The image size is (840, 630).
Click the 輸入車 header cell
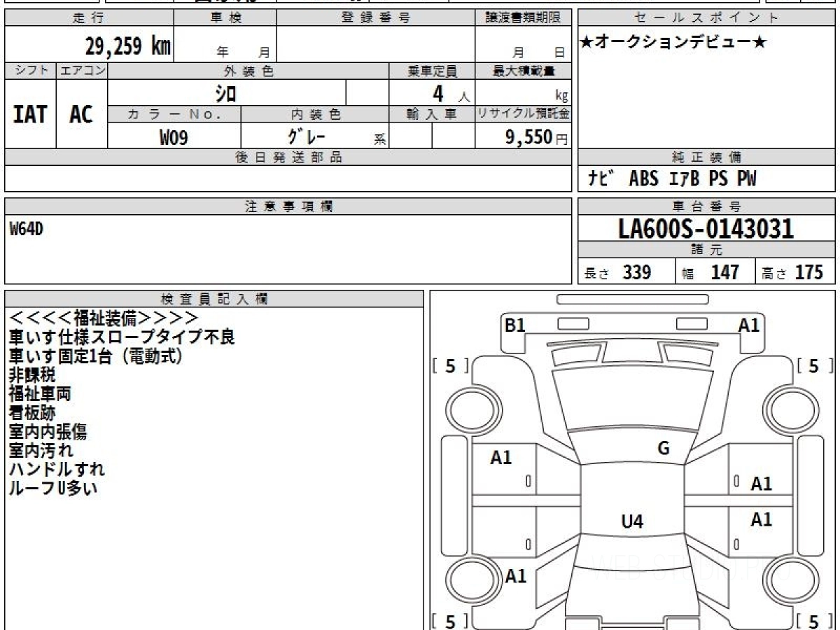coord(432,113)
